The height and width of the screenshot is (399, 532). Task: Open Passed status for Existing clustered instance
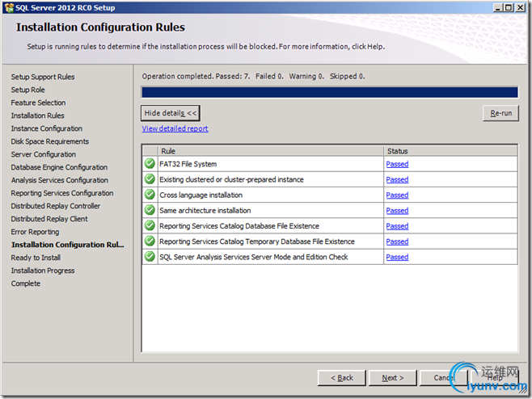pos(397,179)
